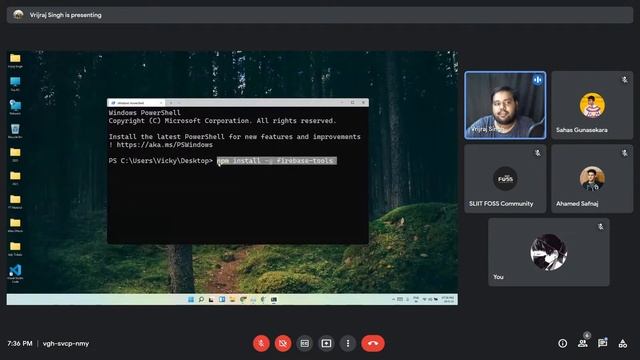Open the shared screen's taskbar clock
Image resolution: width=640 pixels, height=360 pixels.
[x=448, y=300]
